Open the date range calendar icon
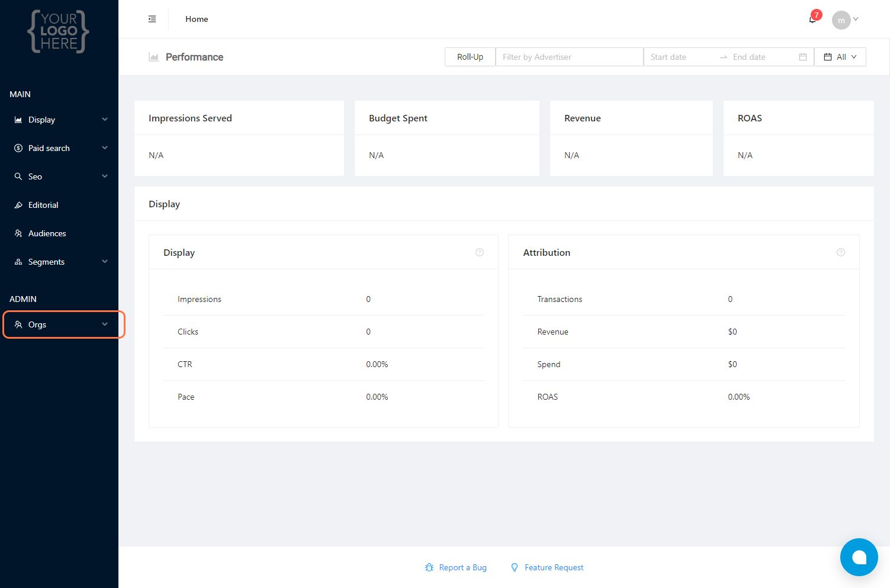The height and width of the screenshot is (588, 890). 803,57
